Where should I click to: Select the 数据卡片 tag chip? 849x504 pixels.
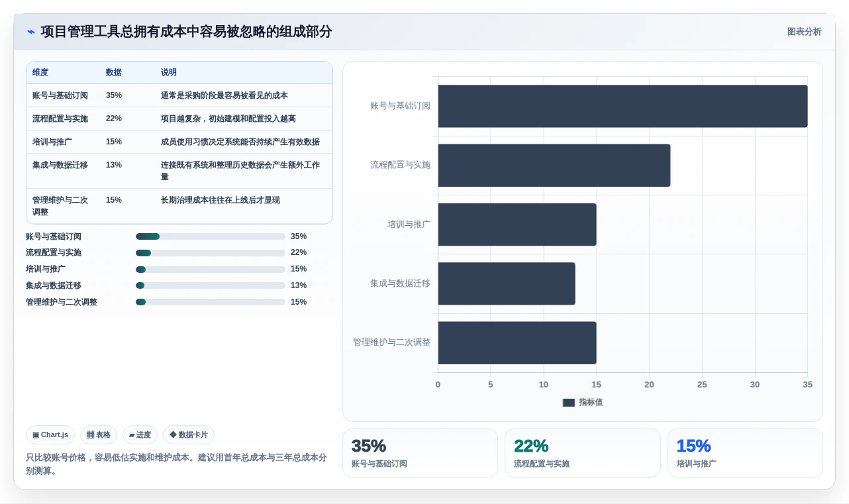pos(189,435)
